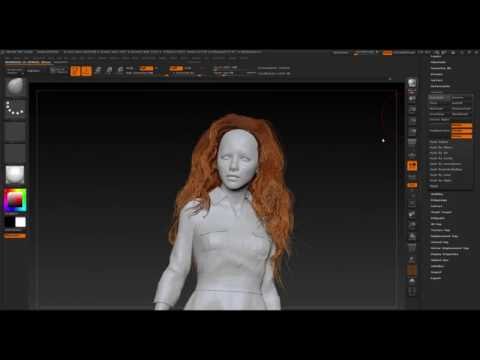The width and height of the screenshot is (480, 360).
Task: Click the rainbow color picker square
Action: (x=15, y=201)
